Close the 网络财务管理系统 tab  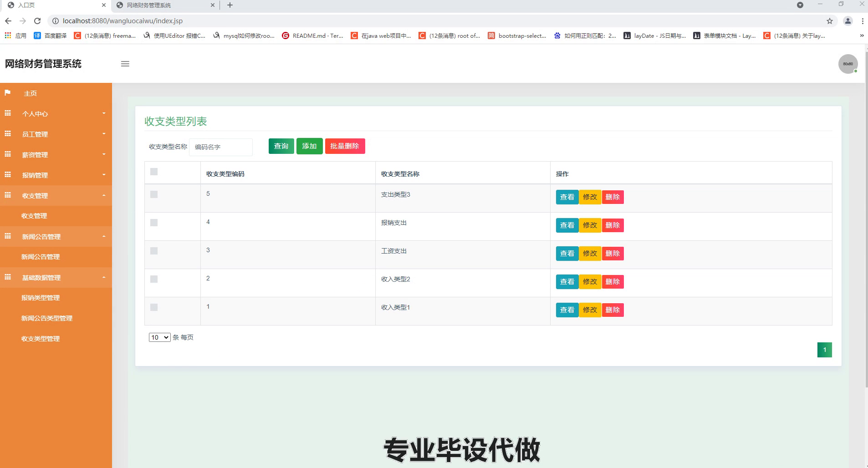tap(213, 5)
